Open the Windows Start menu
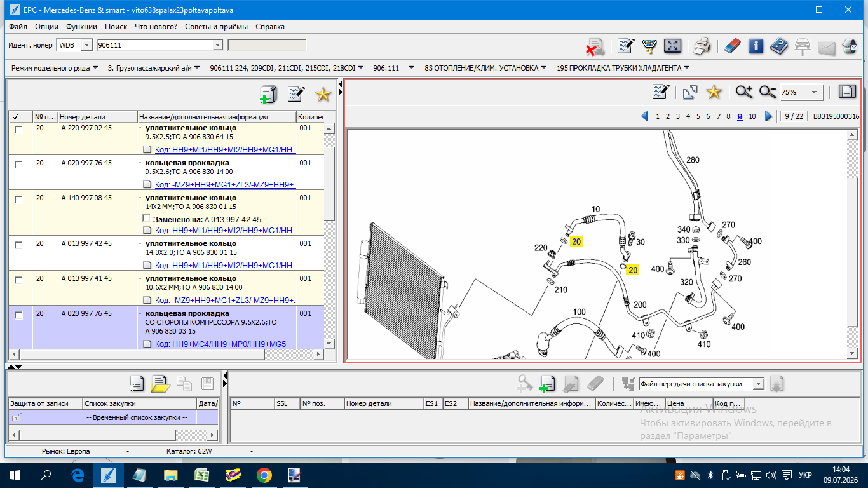 pos(15,475)
